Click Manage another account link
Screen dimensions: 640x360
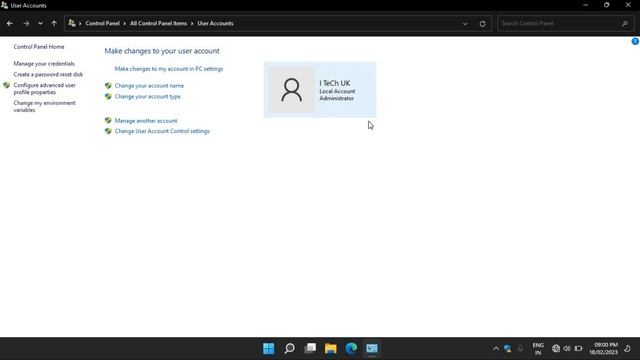click(x=146, y=121)
